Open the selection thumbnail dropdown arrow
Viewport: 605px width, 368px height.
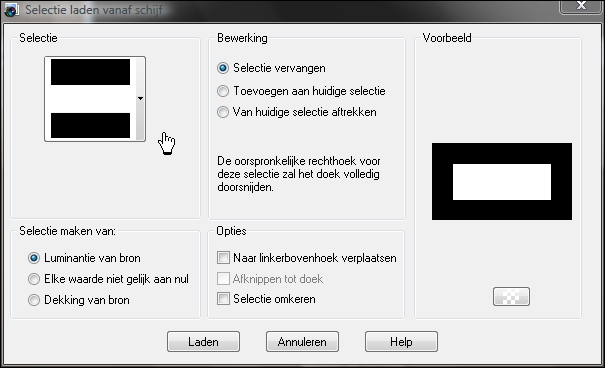(x=140, y=99)
